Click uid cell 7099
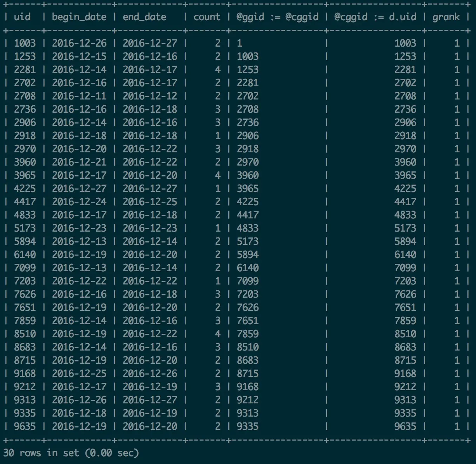This screenshot has width=476, height=464. point(25,268)
